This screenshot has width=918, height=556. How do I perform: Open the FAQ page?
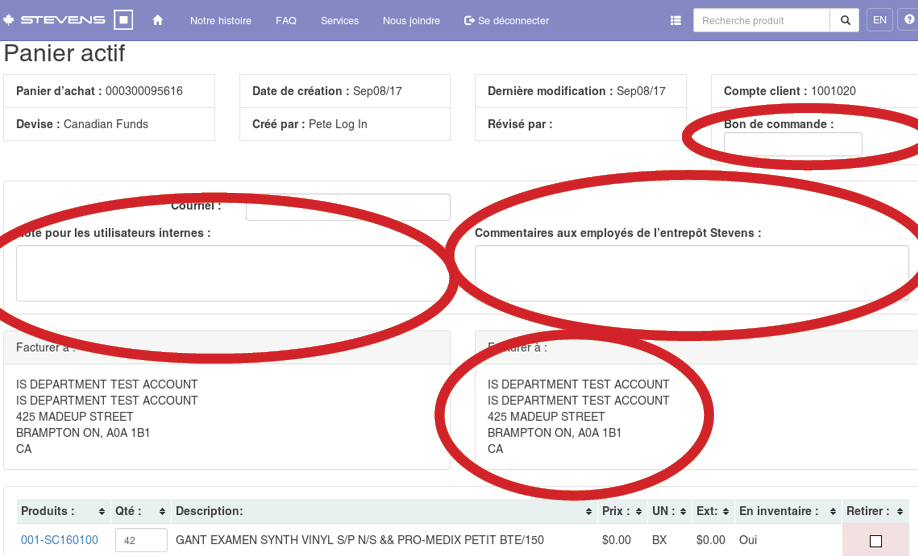[x=286, y=20]
